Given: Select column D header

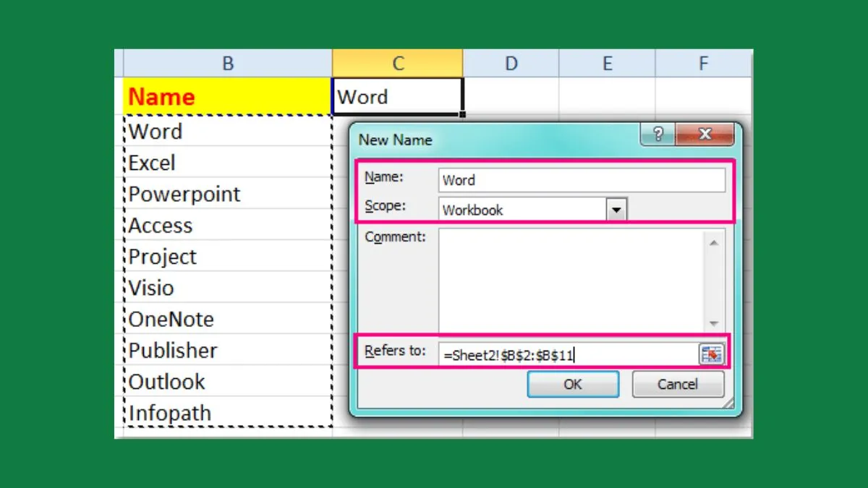Looking at the screenshot, I should tap(511, 64).
